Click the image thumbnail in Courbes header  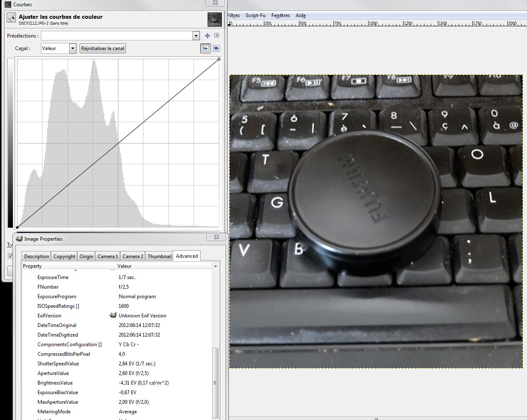click(x=215, y=20)
